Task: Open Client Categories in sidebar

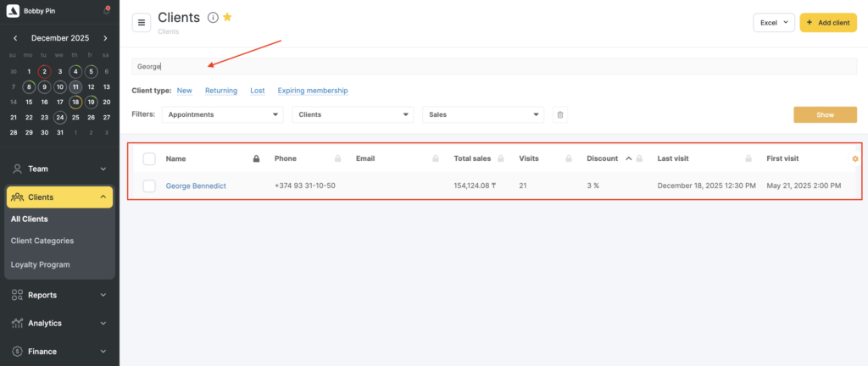Action: (x=42, y=241)
